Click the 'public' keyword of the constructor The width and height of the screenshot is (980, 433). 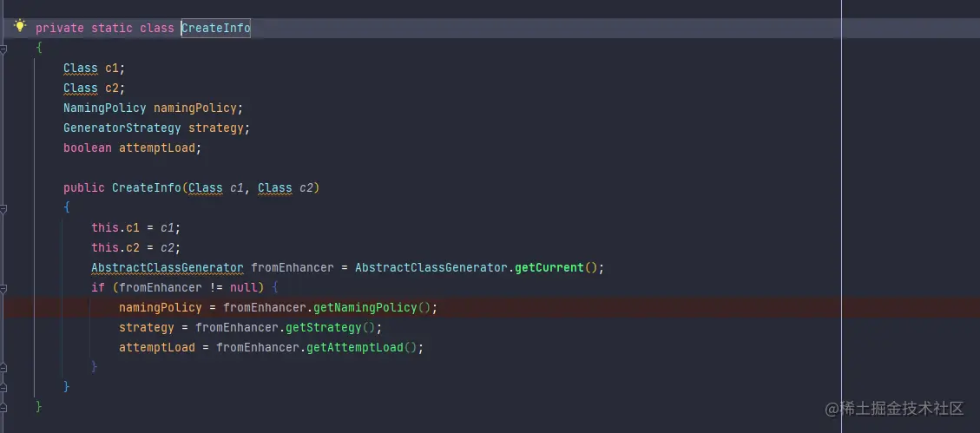click(83, 188)
